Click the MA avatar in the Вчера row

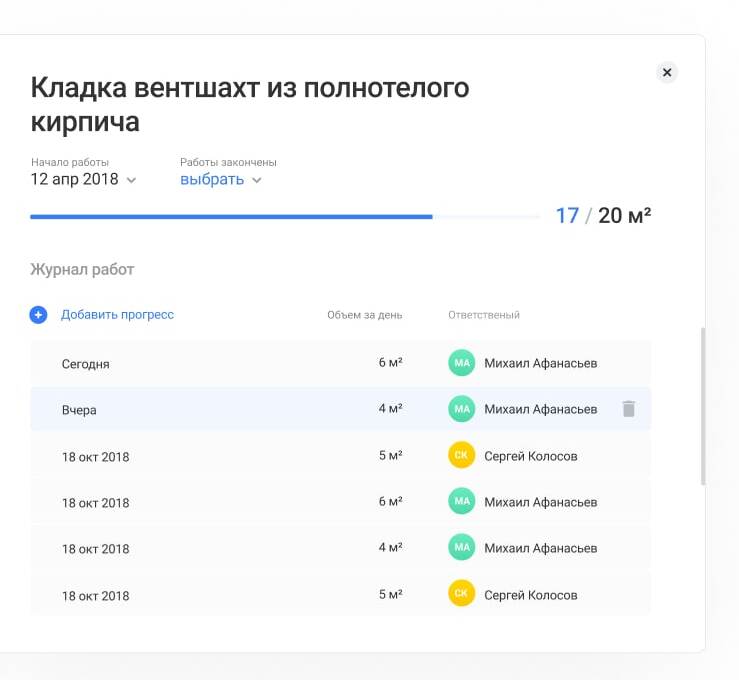coord(461,409)
